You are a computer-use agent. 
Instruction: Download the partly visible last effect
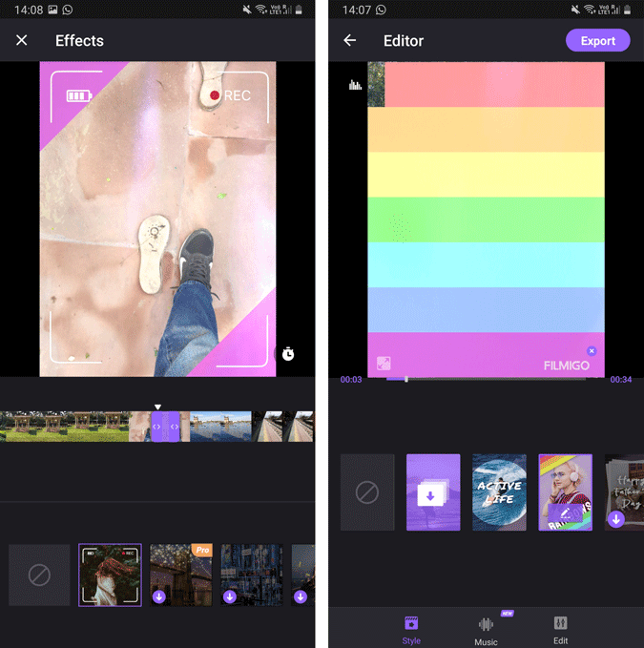(301, 596)
